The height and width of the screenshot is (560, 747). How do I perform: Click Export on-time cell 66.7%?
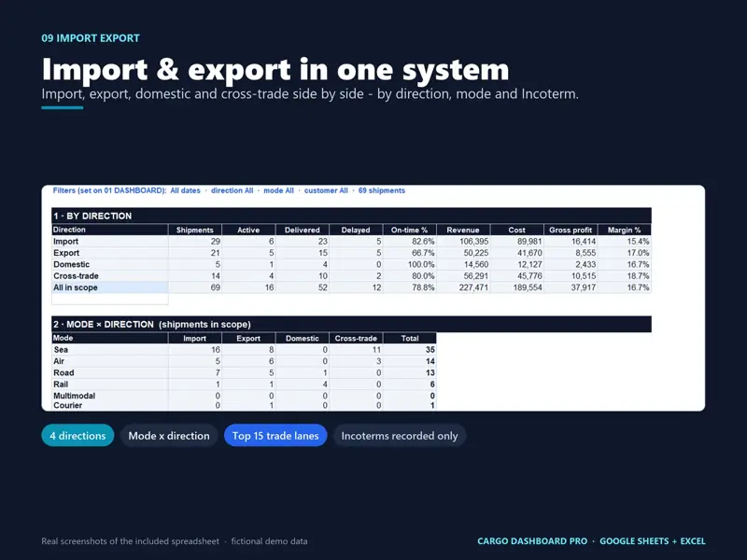[x=409, y=253]
